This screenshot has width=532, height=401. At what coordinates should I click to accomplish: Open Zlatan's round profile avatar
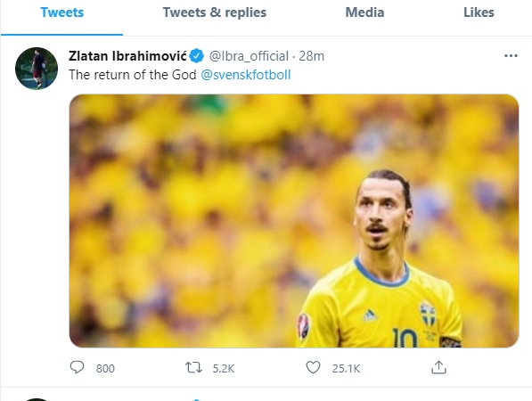(x=37, y=69)
